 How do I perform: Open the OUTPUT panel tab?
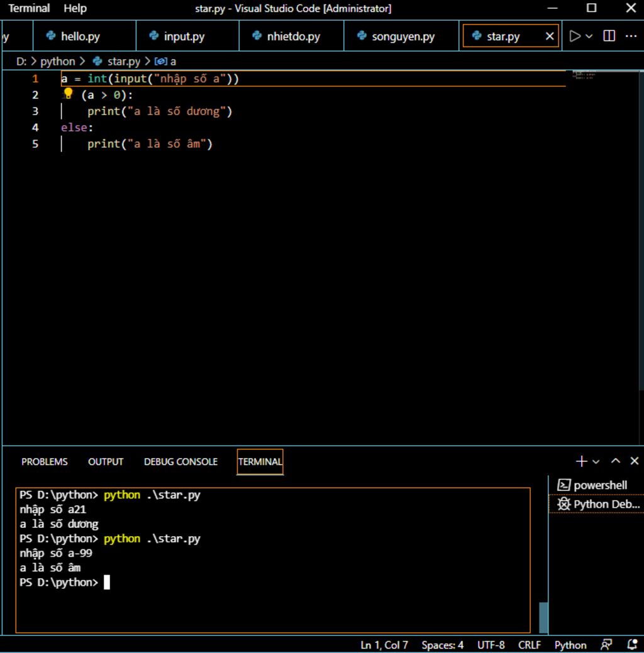point(106,462)
